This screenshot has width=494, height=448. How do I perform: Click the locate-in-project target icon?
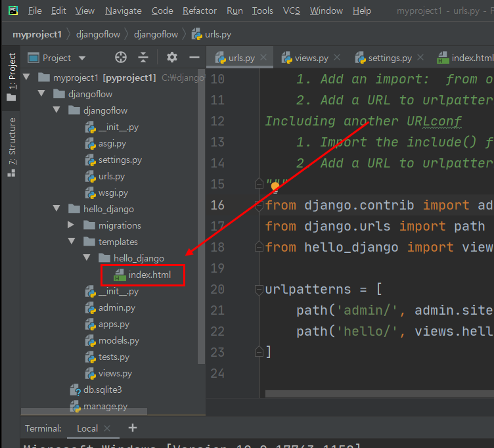click(120, 58)
